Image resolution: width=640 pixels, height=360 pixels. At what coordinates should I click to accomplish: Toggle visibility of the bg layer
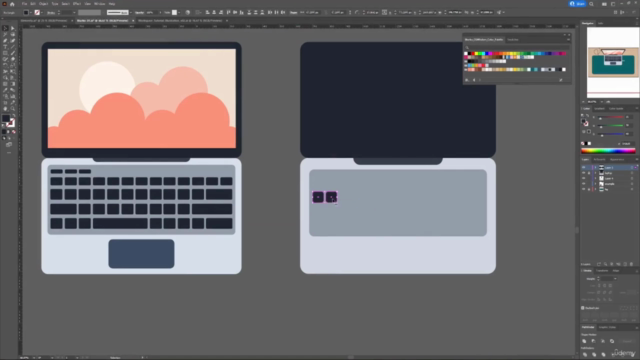point(583,189)
